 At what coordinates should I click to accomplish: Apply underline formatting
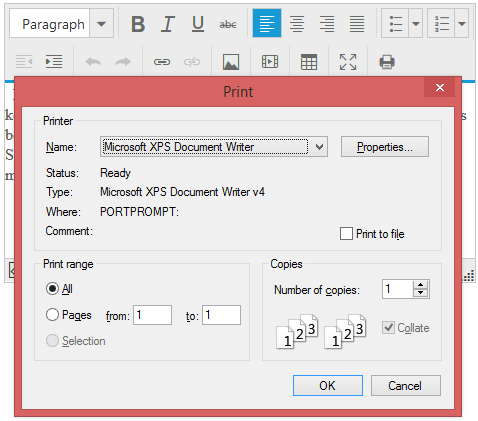[198, 24]
